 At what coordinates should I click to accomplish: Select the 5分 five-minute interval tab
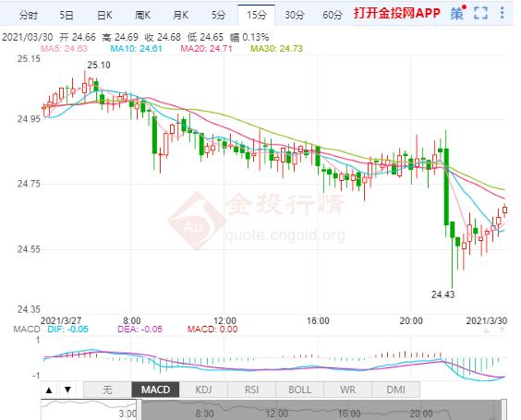tap(218, 16)
